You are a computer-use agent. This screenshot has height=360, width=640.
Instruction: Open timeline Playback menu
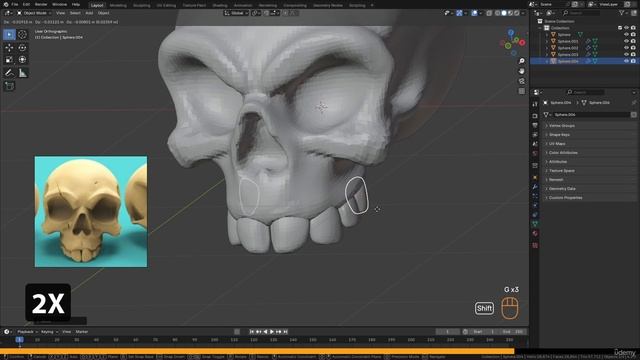coord(27,332)
